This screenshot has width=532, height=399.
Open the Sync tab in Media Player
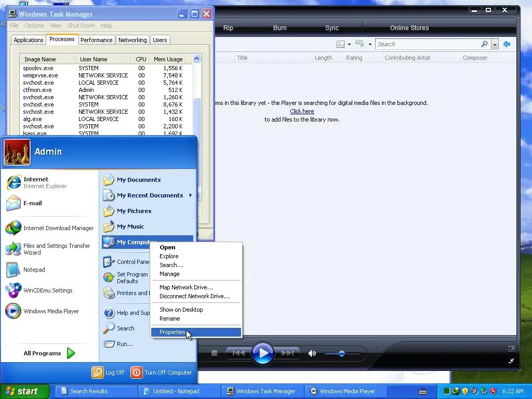(x=332, y=28)
